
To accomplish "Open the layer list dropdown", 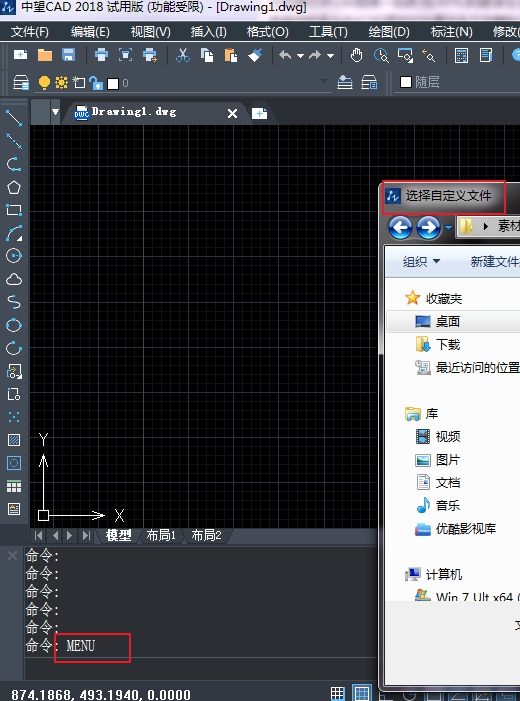I will click(x=324, y=81).
